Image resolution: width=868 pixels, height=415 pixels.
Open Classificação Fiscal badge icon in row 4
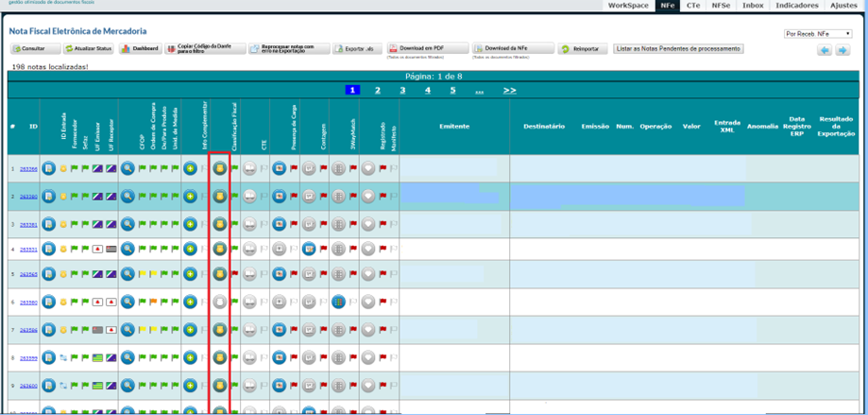(x=219, y=250)
